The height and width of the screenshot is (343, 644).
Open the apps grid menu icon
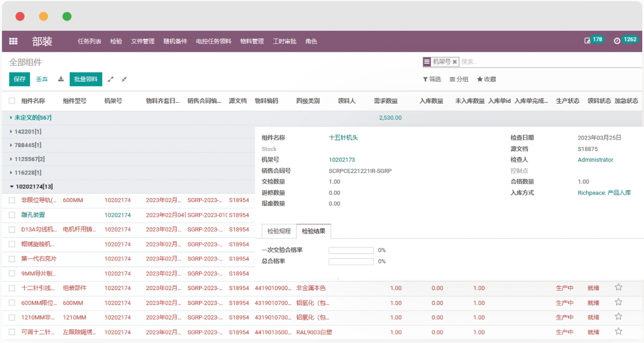click(x=13, y=42)
